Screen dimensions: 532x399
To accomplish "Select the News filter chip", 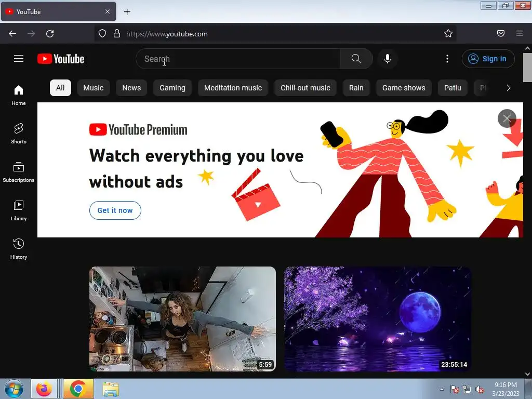I will pyautogui.click(x=131, y=88).
